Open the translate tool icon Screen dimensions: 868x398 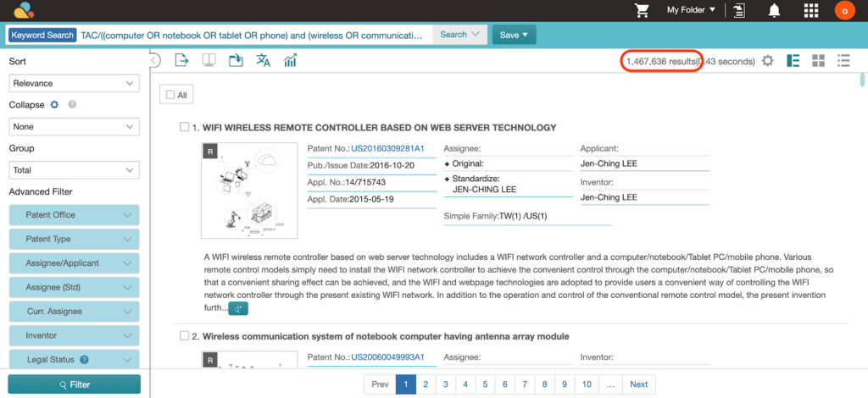coord(264,60)
